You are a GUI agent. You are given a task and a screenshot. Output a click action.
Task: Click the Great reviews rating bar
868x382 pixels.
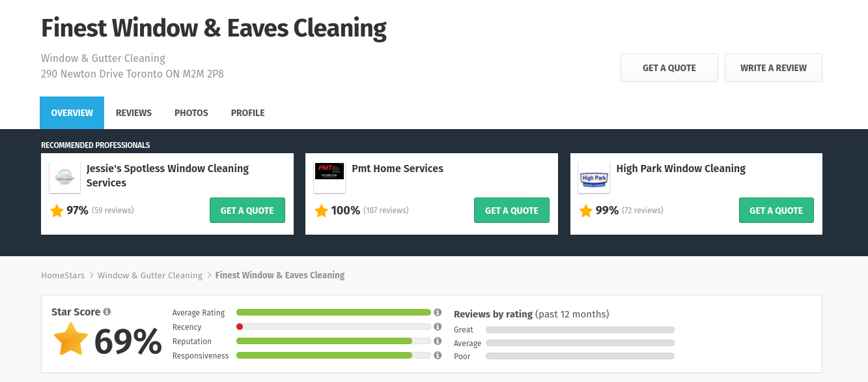580,330
